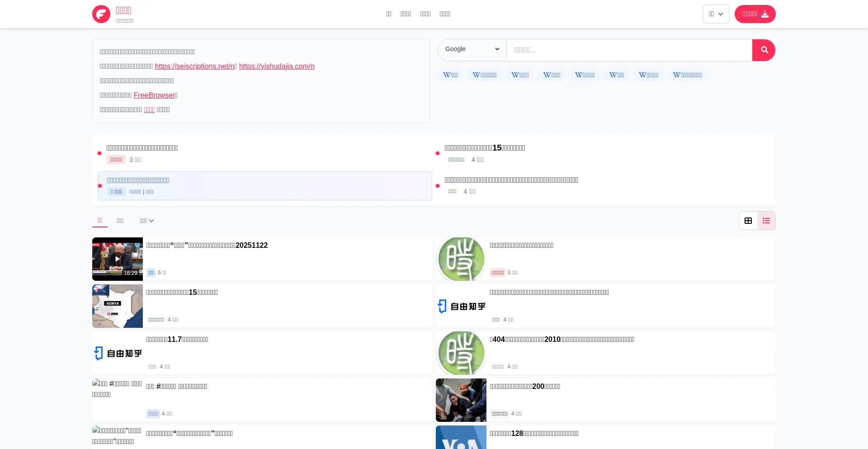This screenshot has width=868, height=449.
Task: Click inside the search text field
Action: pyautogui.click(x=628, y=50)
